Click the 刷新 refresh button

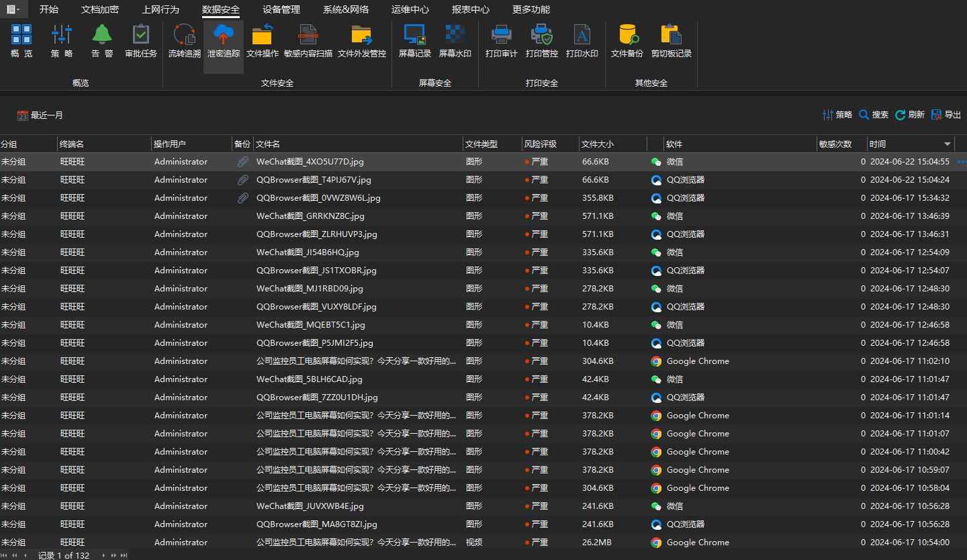(909, 114)
